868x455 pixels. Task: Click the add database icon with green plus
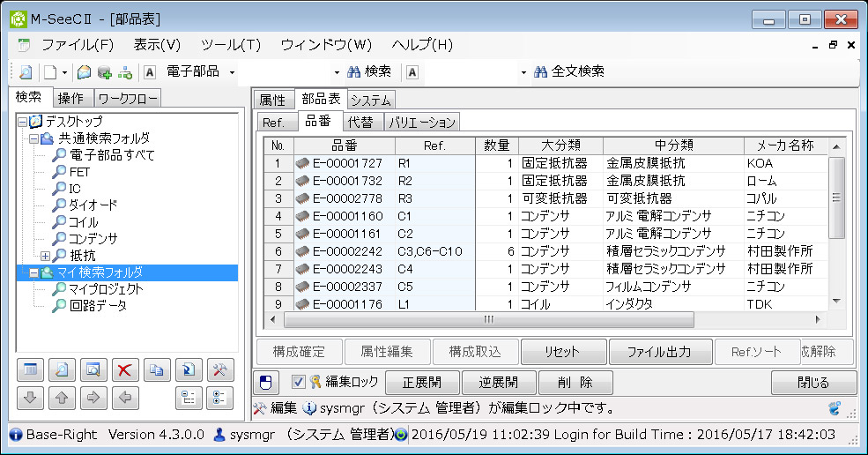pyautogui.click(x=104, y=72)
